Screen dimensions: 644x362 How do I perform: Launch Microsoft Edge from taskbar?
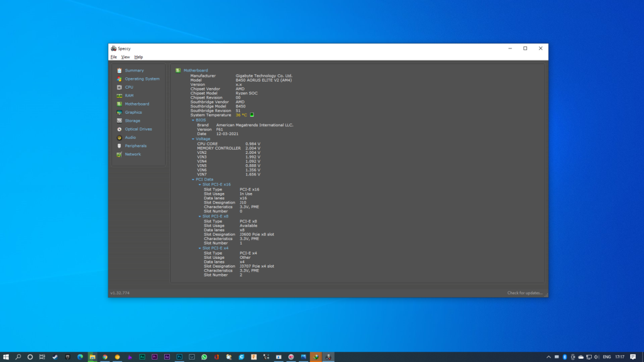[x=80, y=357]
